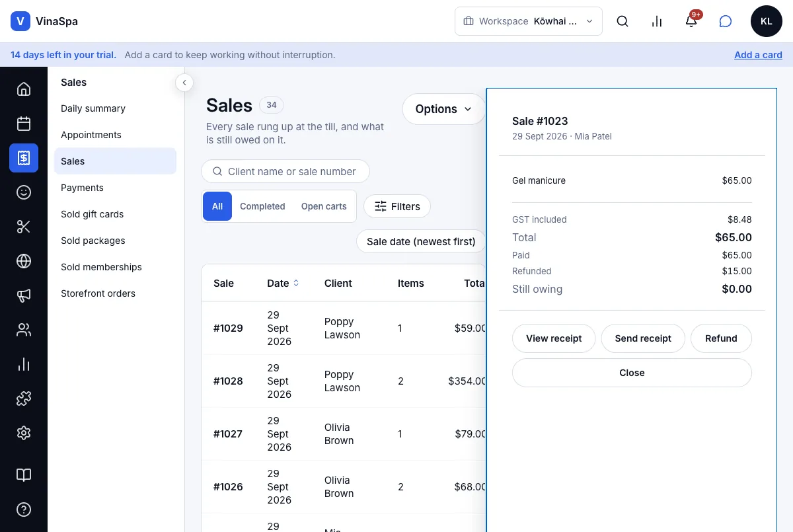
Task: Collapse the Sales side panel chevron
Action: tap(184, 83)
